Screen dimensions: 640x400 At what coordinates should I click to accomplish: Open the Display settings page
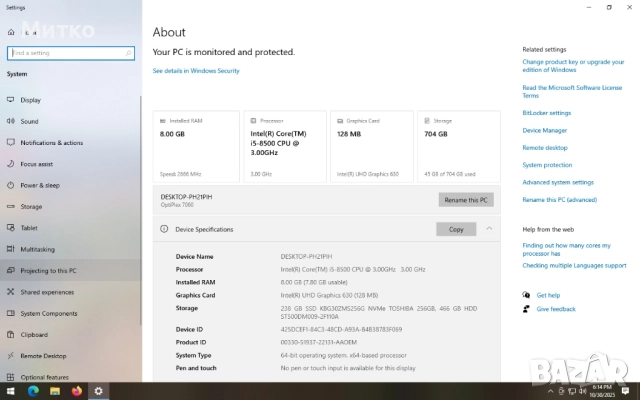pos(30,100)
